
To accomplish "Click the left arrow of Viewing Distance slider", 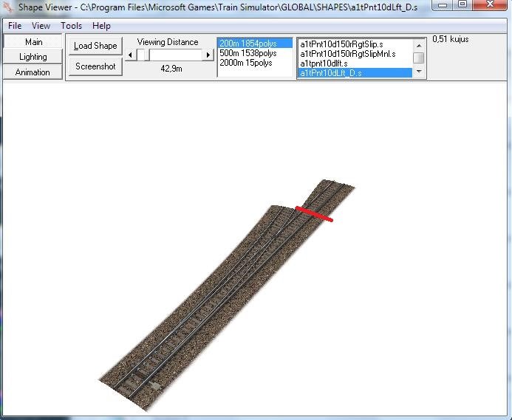I will click(x=130, y=55).
